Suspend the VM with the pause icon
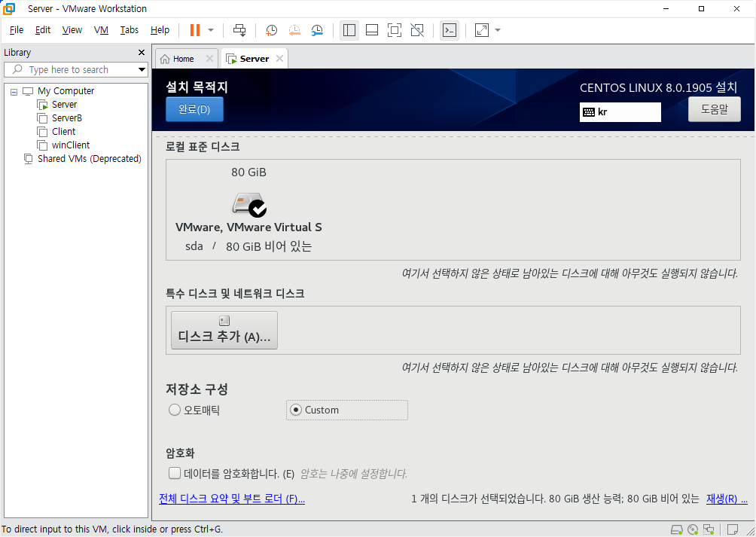The width and height of the screenshot is (756, 537). click(x=195, y=30)
